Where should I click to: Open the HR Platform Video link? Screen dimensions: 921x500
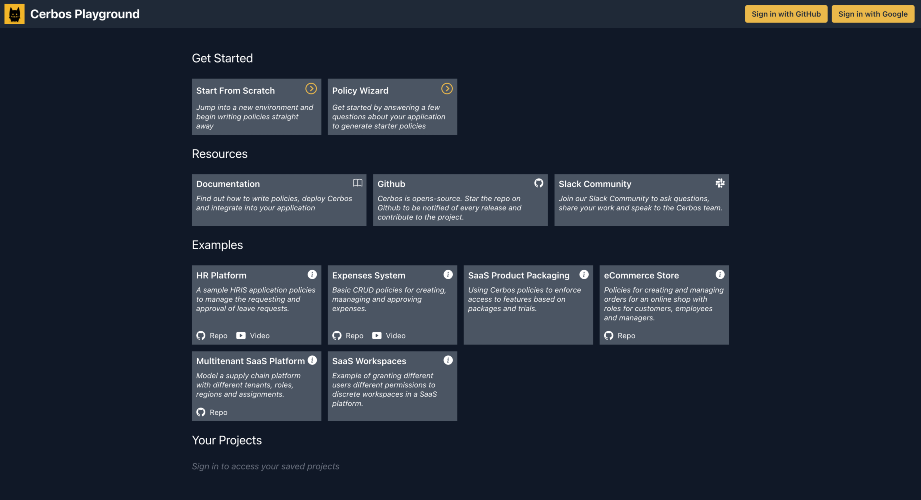[253, 335]
